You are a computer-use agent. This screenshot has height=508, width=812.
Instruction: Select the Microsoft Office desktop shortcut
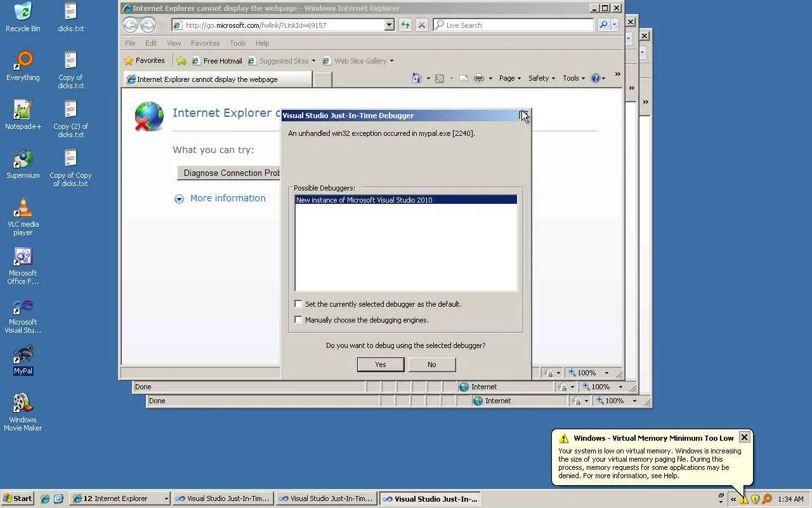click(23, 266)
